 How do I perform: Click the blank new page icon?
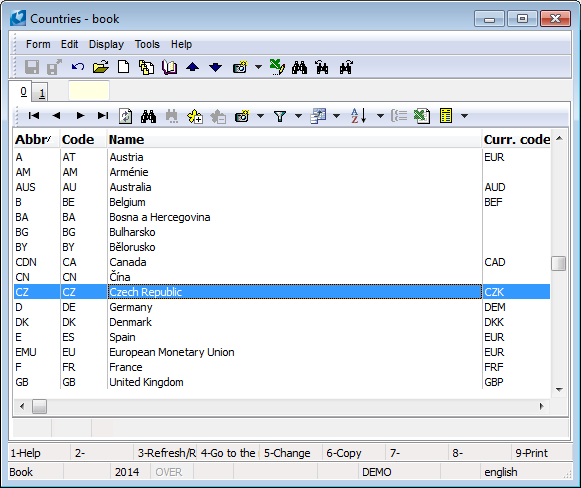pyautogui.click(x=123, y=67)
